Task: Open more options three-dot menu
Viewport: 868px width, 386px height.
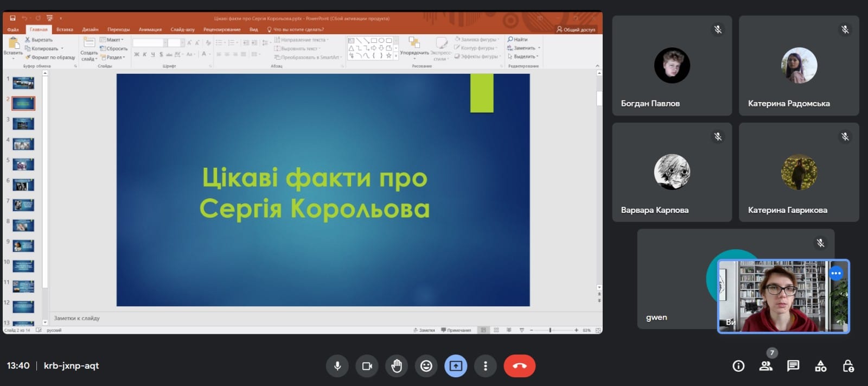Action: (486, 366)
